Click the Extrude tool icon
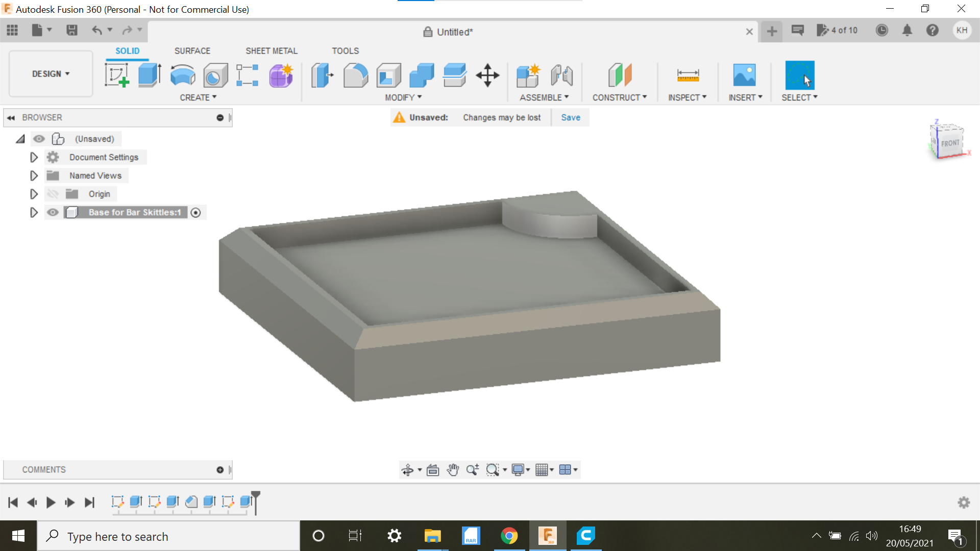Image resolution: width=980 pixels, height=551 pixels. 150,75
